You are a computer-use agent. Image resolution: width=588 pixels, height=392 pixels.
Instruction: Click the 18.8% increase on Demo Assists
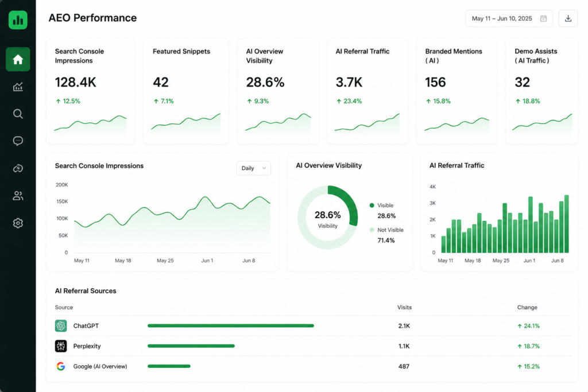(528, 101)
